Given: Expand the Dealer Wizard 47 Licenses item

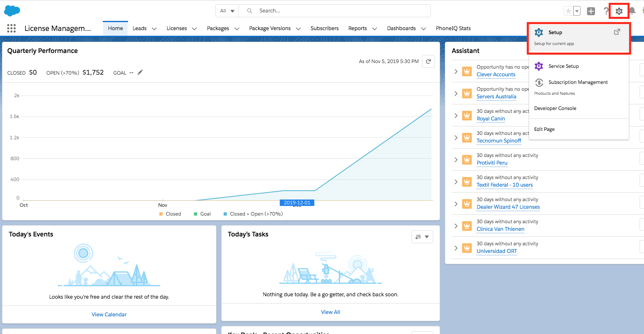Looking at the screenshot, I should tap(456, 204).
